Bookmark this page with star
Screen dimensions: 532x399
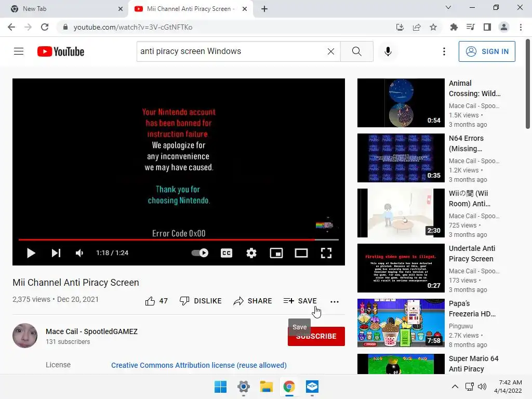click(x=433, y=27)
